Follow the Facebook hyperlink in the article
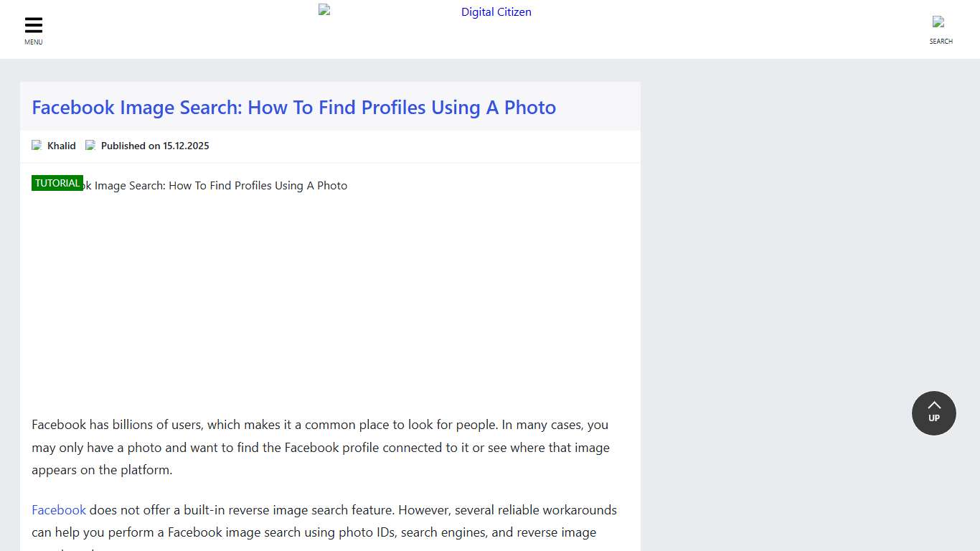The height and width of the screenshot is (551, 980). [58, 509]
